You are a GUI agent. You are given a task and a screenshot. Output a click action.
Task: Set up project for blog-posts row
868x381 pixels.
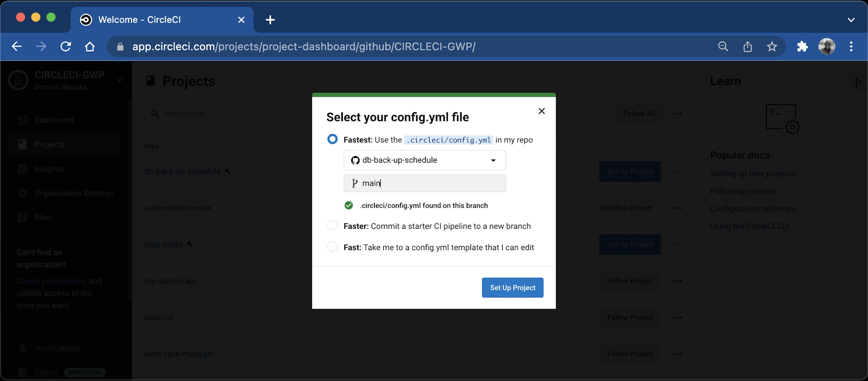click(630, 244)
